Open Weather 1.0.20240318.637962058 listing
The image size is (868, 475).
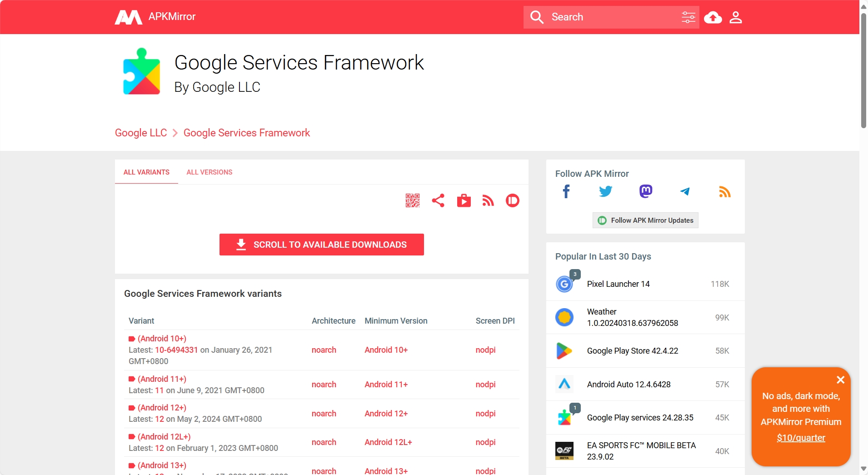pos(632,317)
